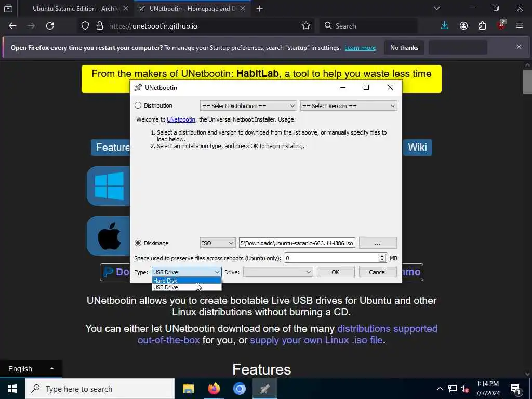Open File Explorer from the taskbar

pyautogui.click(x=188, y=389)
